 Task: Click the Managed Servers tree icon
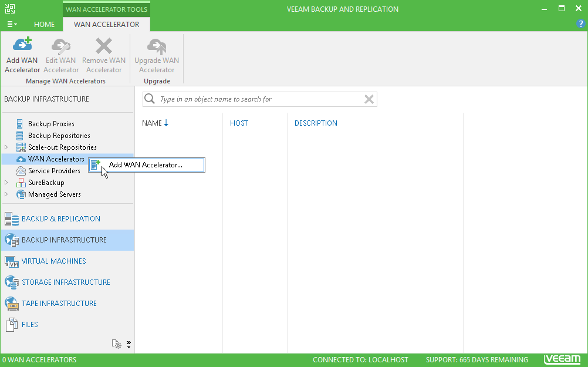pos(21,194)
